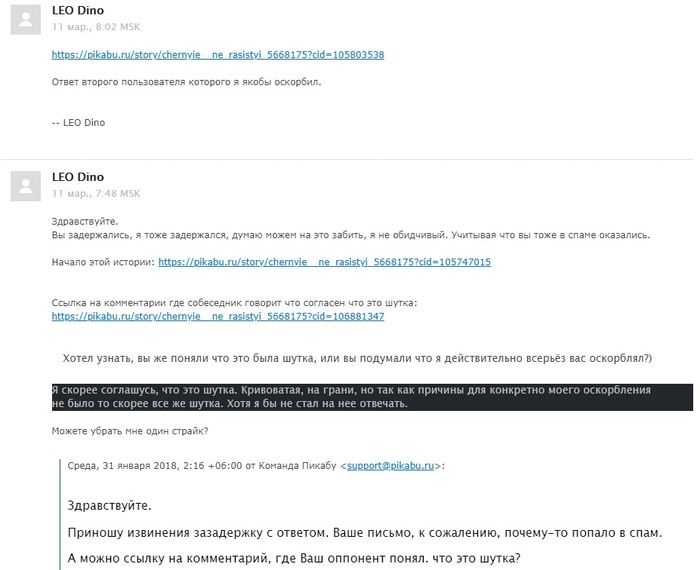Click the support@pikabu.ru email link
This screenshot has height=570, width=700.
point(391,466)
